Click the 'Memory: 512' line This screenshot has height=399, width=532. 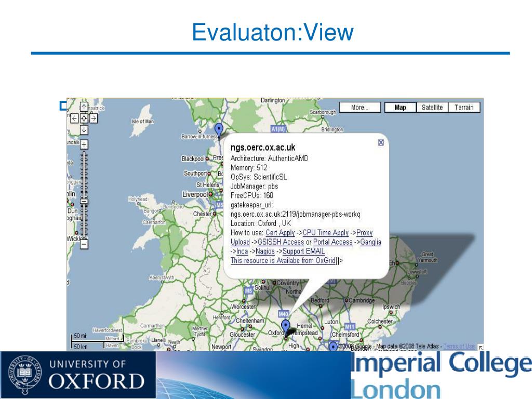pyautogui.click(x=249, y=168)
